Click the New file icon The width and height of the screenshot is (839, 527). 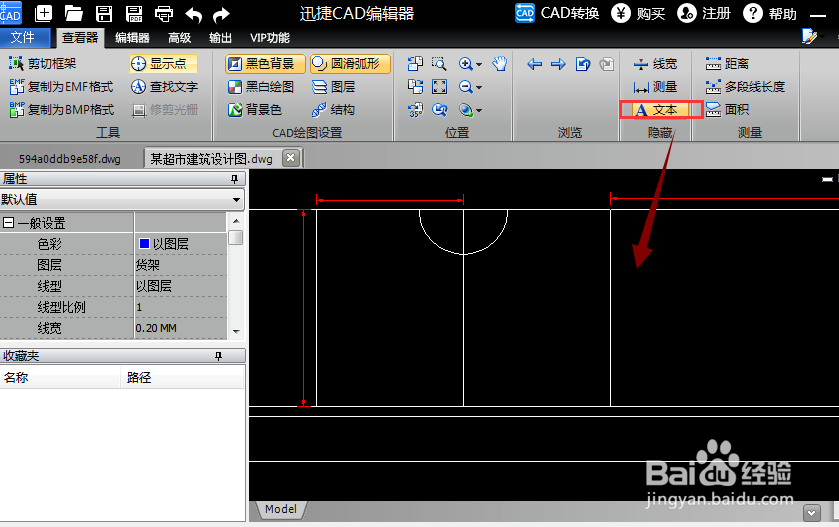(43, 13)
